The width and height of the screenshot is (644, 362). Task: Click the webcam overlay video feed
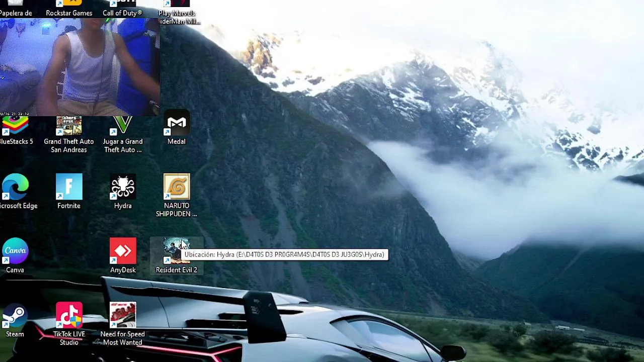pyautogui.click(x=80, y=67)
